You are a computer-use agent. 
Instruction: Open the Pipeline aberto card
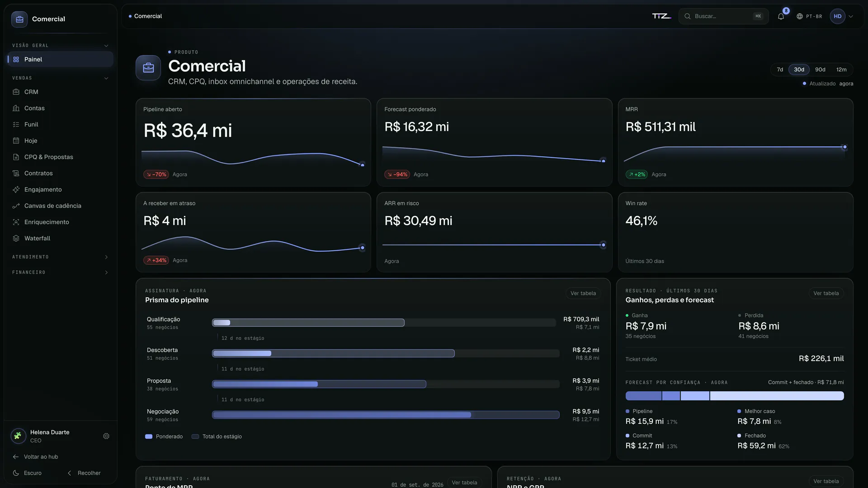coord(253,142)
